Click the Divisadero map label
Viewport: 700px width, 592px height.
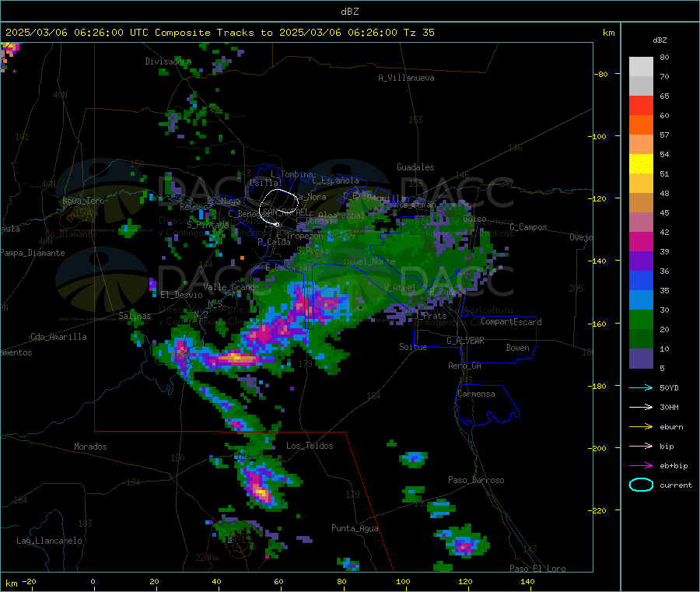click(x=168, y=61)
